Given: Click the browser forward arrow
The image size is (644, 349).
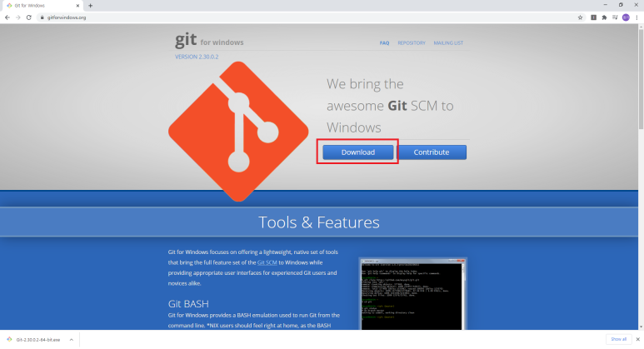Looking at the screenshot, I should [18, 17].
